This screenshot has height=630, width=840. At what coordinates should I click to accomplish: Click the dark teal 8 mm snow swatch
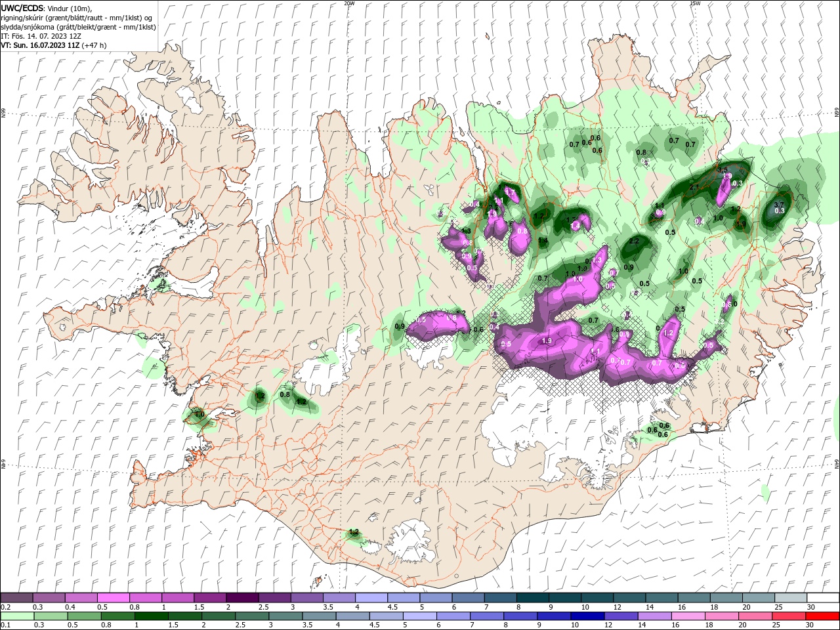pyautogui.click(x=532, y=598)
